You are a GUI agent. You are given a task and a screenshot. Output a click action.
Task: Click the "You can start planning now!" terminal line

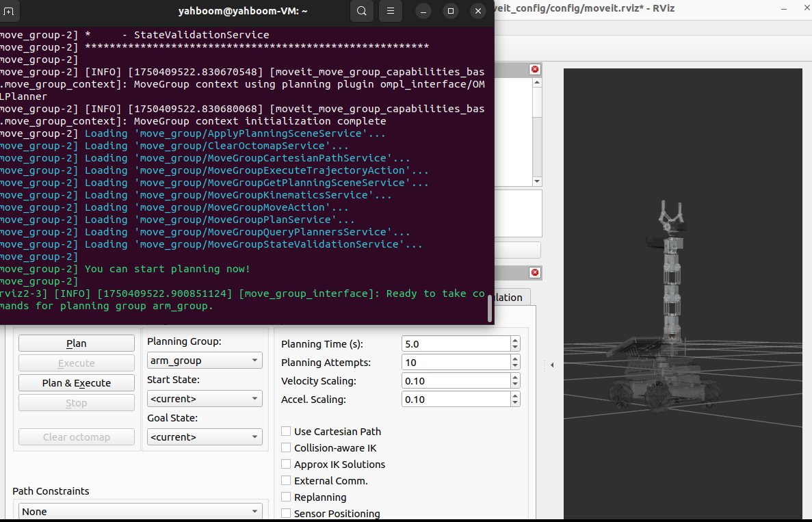tap(168, 269)
